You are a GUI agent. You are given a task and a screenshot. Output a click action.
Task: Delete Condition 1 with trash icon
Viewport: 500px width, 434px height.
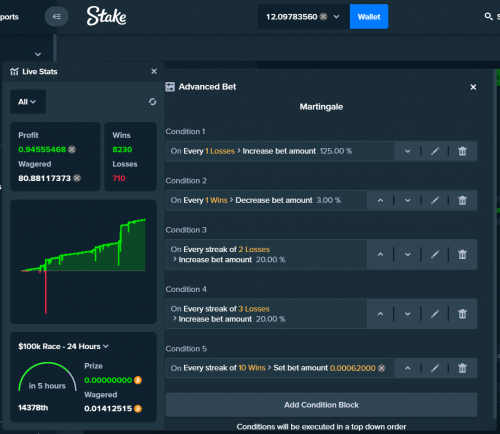(x=462, y=151)
